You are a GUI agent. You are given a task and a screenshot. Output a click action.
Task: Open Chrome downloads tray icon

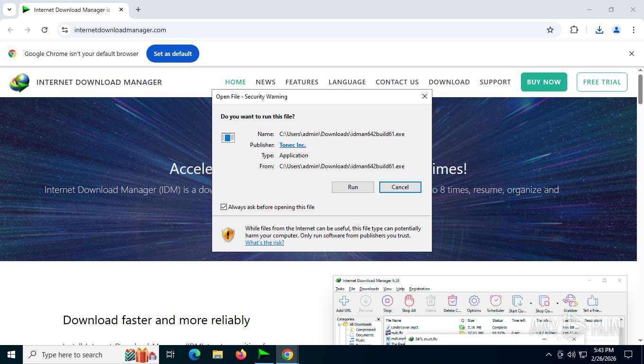[x=599, y=30]
